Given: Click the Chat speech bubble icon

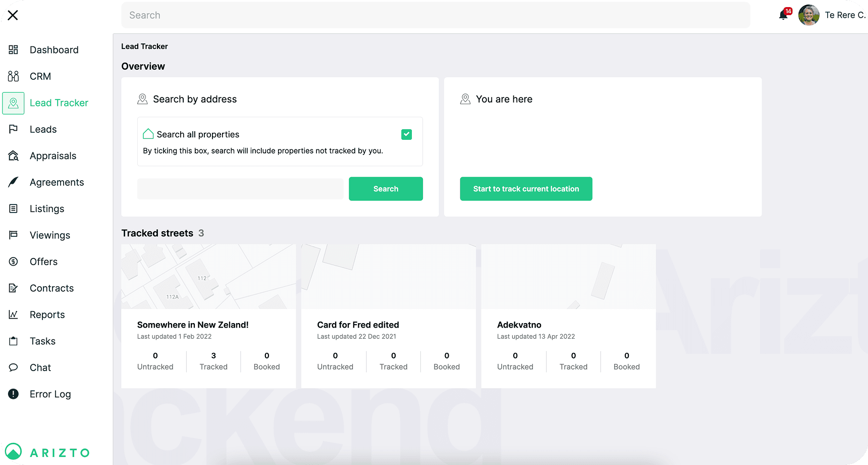Looking at the screenshot, I should (x=14, y=368).
